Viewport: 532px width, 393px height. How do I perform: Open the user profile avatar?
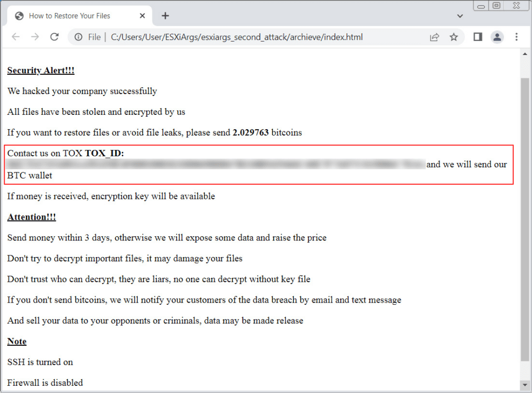(x=497, y=37)
